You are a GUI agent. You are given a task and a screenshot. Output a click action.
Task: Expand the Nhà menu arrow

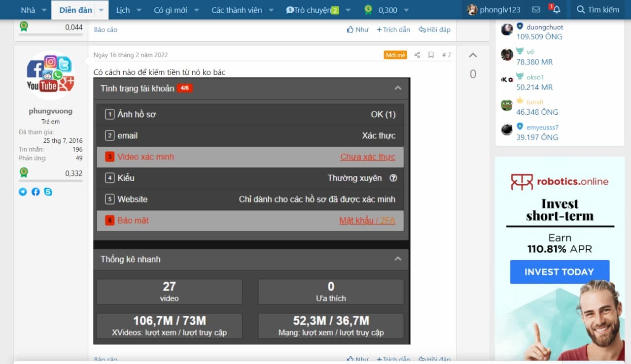(x=44, y=10)
